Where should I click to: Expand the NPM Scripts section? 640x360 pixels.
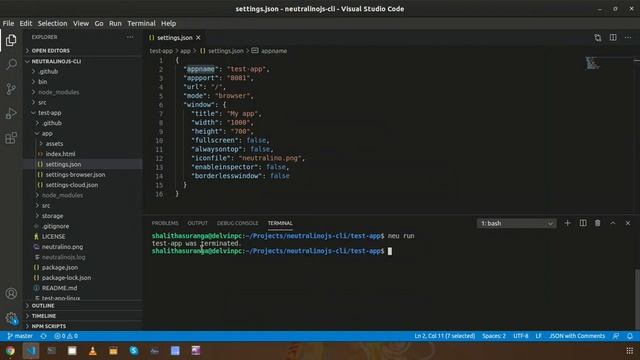[83, 326]
